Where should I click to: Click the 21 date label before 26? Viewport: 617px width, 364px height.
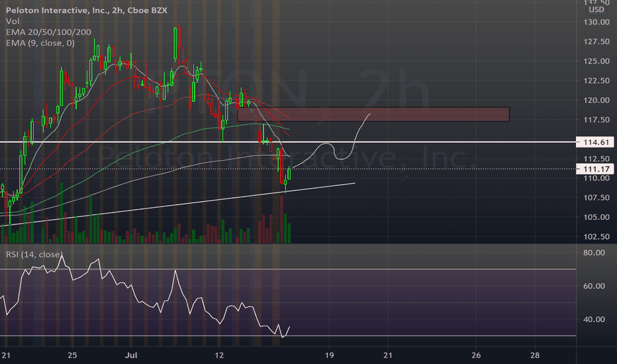[388, 355]
